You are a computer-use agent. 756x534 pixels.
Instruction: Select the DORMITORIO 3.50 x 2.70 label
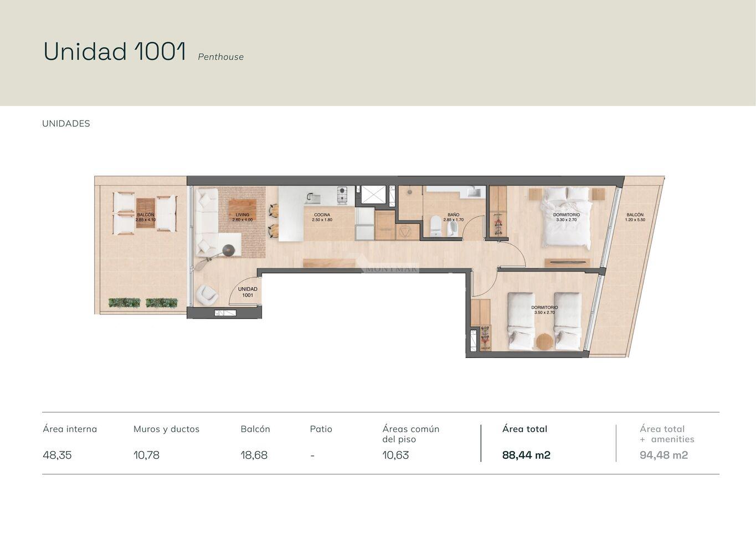[544, 309]
